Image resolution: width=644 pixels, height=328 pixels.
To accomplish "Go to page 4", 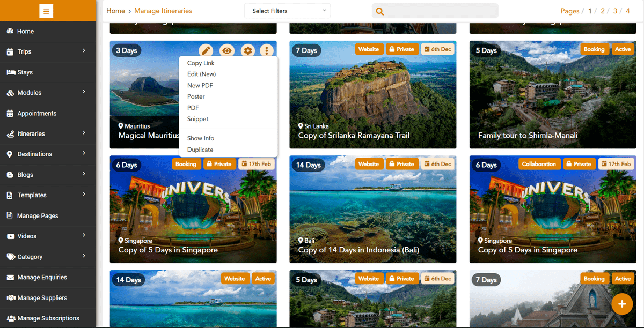I will pyautogui.click(x=627, y=11).
